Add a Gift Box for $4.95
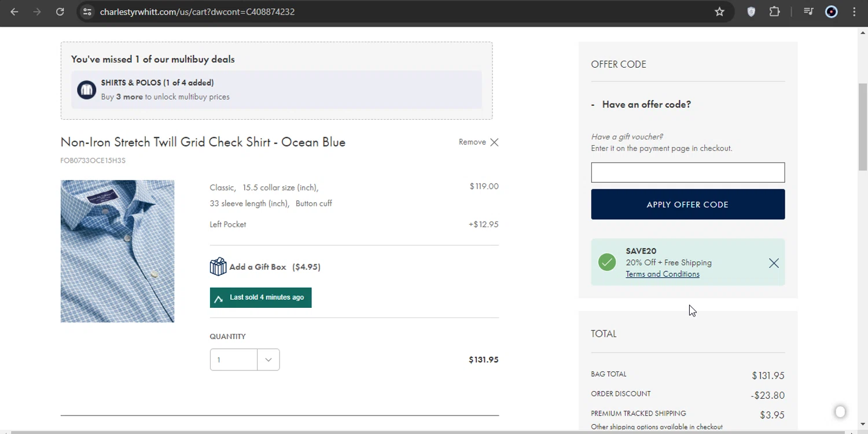 coord(275,267)
